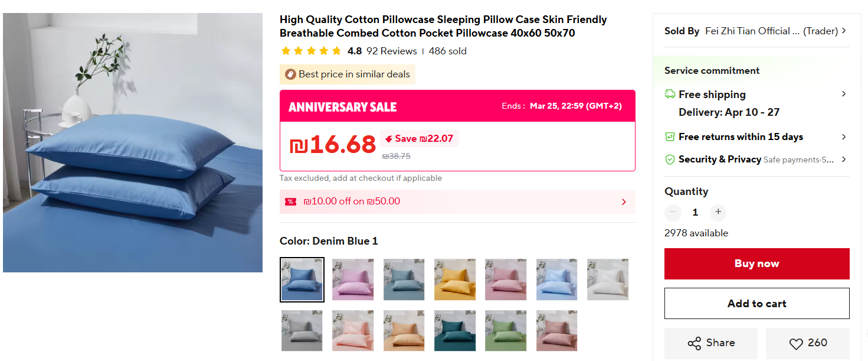The height and width of the screenshot is (361, 868).
Task: Click the Best price badge icon
Action: pos(290,74)
